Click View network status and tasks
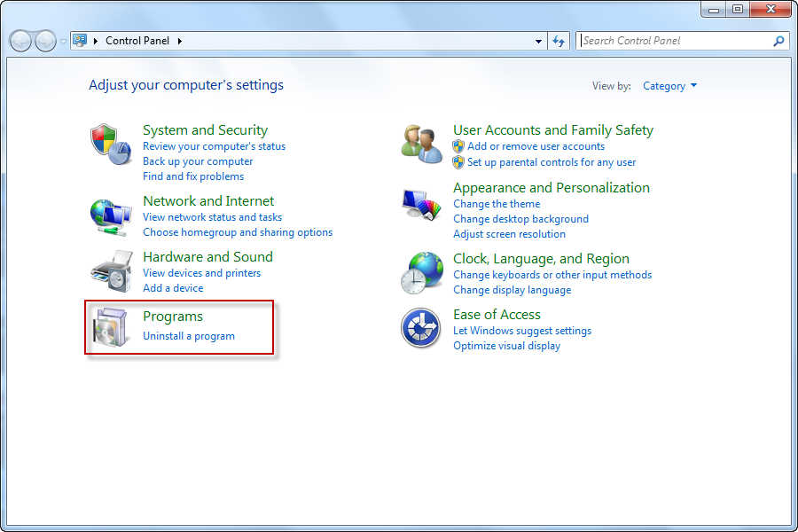798x532 pixels. point(212,217)
